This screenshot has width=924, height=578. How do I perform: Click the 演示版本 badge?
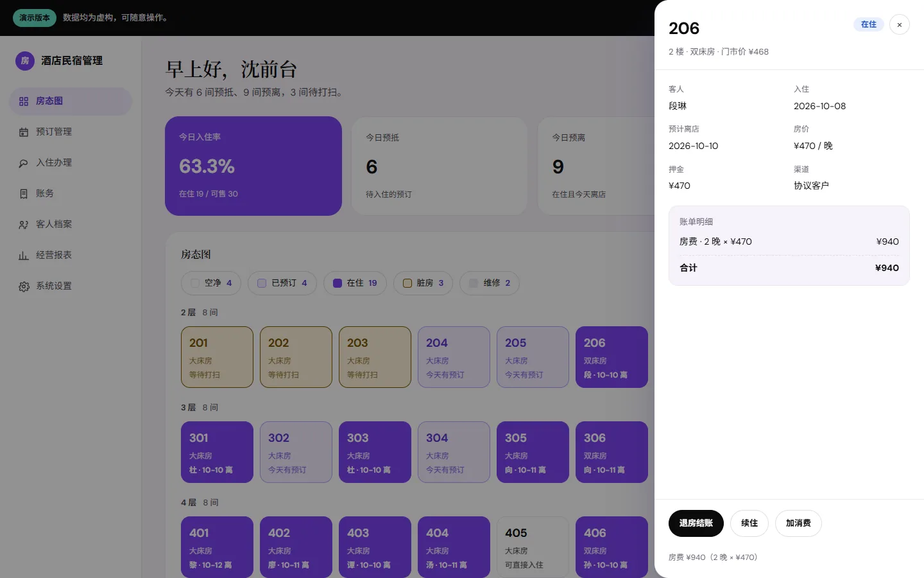click(x=35, y=18)
